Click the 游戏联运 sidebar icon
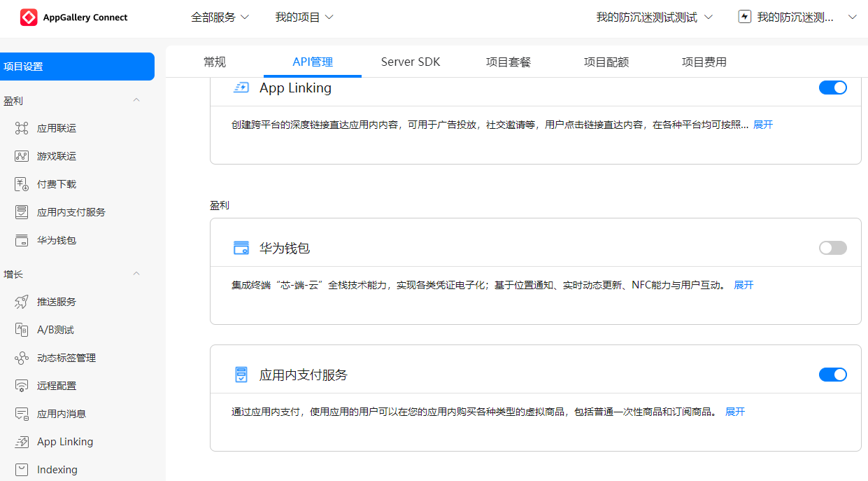Viewport: 868px width, 481px height. coord(22,156)
